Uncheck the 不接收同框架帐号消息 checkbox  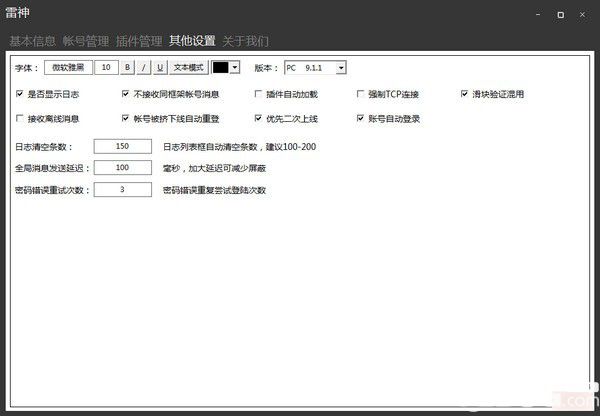coord(126,94)
